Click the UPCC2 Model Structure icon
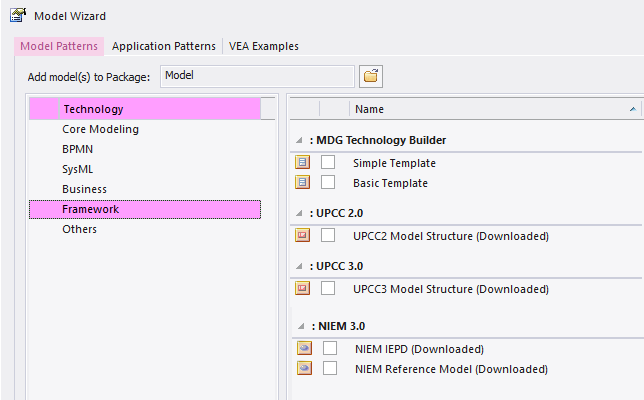The height and width of the screenshot is (400, 644). pyautogui.click(x=303, y=236)
